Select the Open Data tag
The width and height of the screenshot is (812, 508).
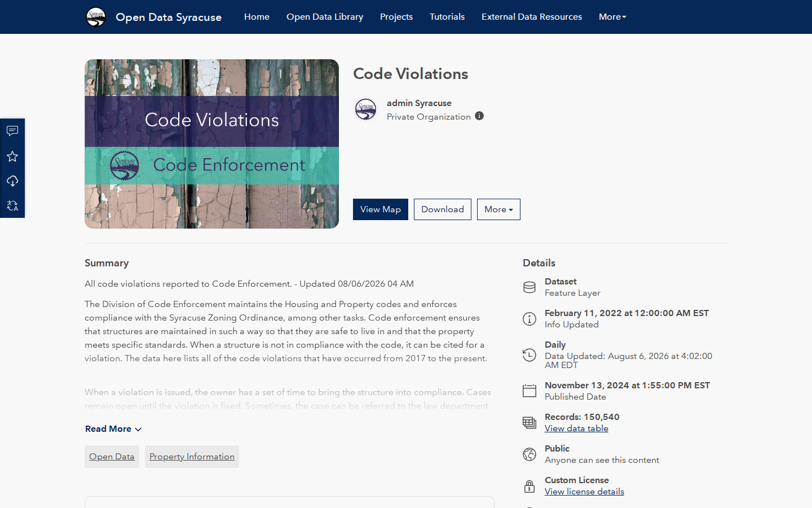click(x=112, y=457)
